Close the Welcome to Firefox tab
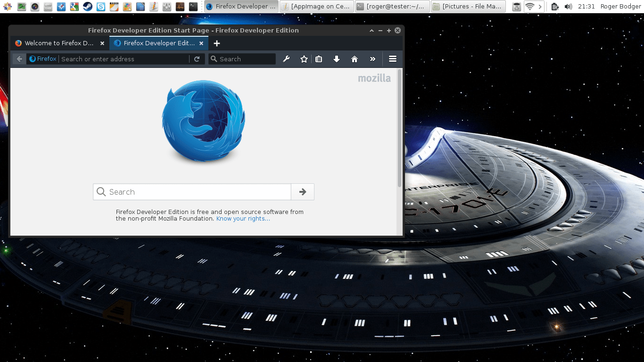Viewport: 644px width, 362px height. click(102, 43)
